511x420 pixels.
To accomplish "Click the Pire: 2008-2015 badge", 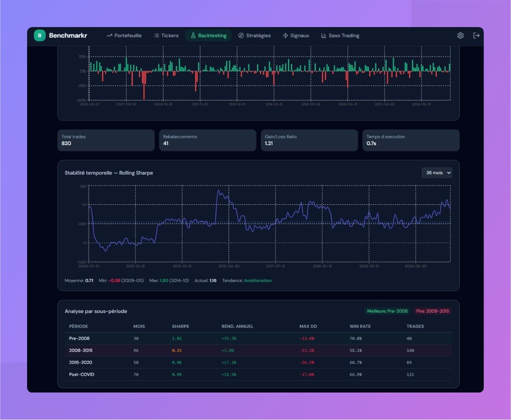I will click(x=432, y=311).
